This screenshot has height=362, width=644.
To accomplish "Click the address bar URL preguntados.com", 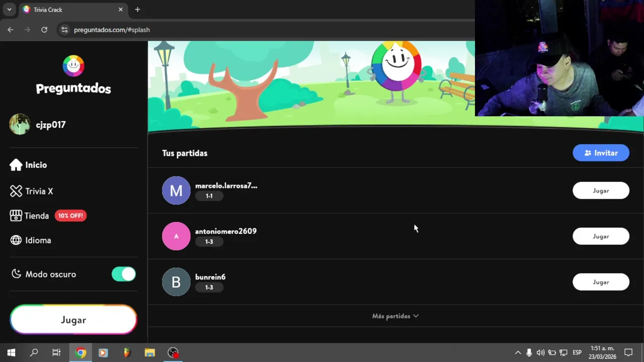I will (x=112, y=30).
